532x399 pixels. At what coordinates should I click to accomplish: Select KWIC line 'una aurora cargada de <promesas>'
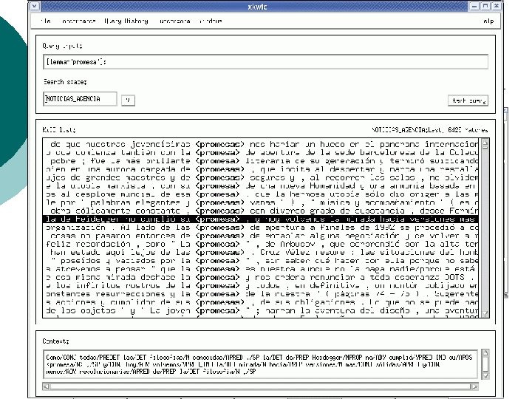pyautogui.click(x=262, y=169)
